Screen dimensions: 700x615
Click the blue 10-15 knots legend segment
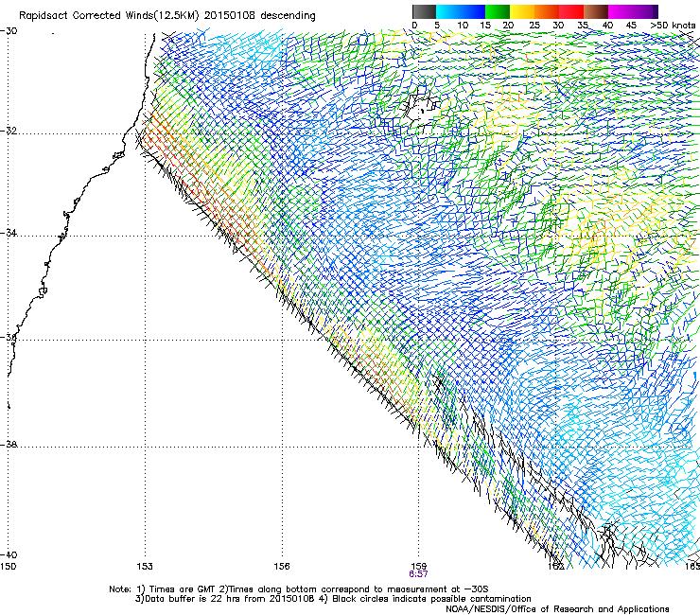click(x=473, y=11)
